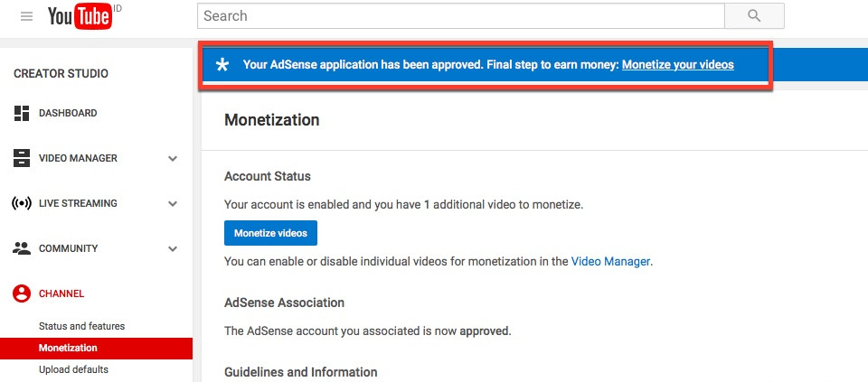Click the Video Manager icon
This screenshot has width=868, height=382.
22,158
